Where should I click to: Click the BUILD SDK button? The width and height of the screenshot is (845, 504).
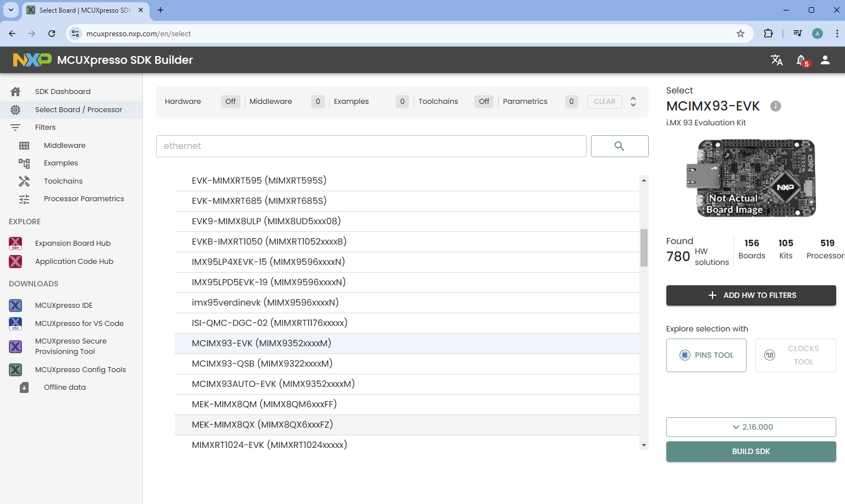tap(751, 451)
